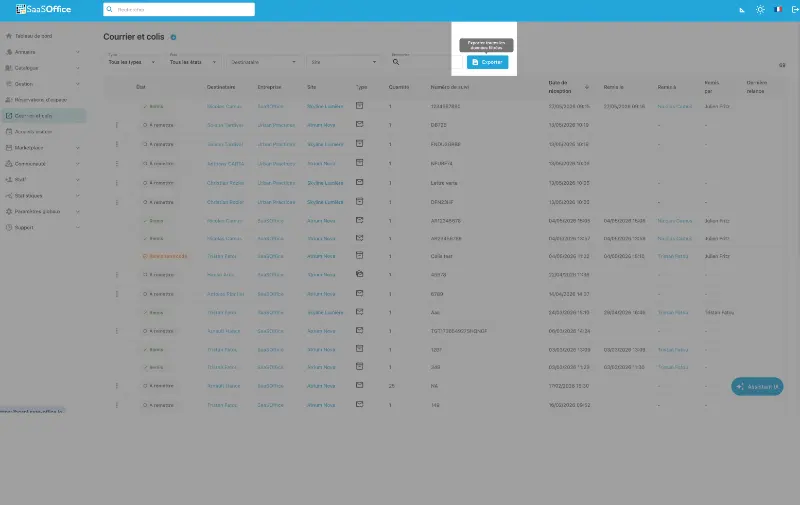
Task: Toggle the sun light/dark theme icon
Action: click(760, 10)
